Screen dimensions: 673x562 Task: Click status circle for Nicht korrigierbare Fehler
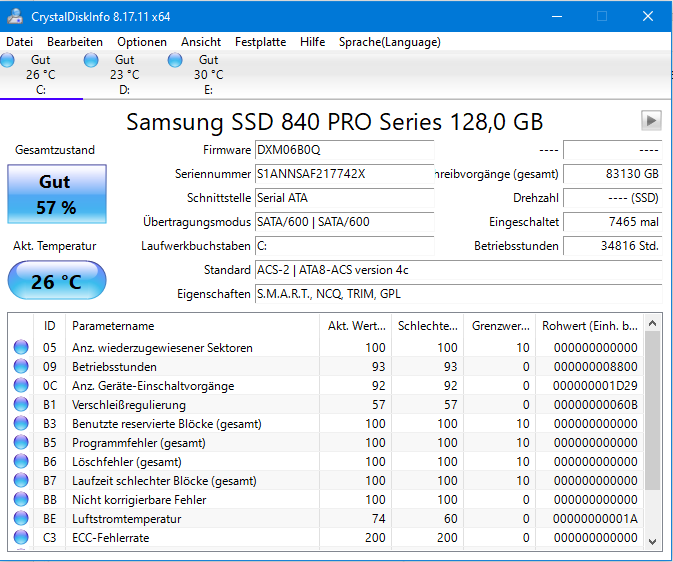coord(21,499)
